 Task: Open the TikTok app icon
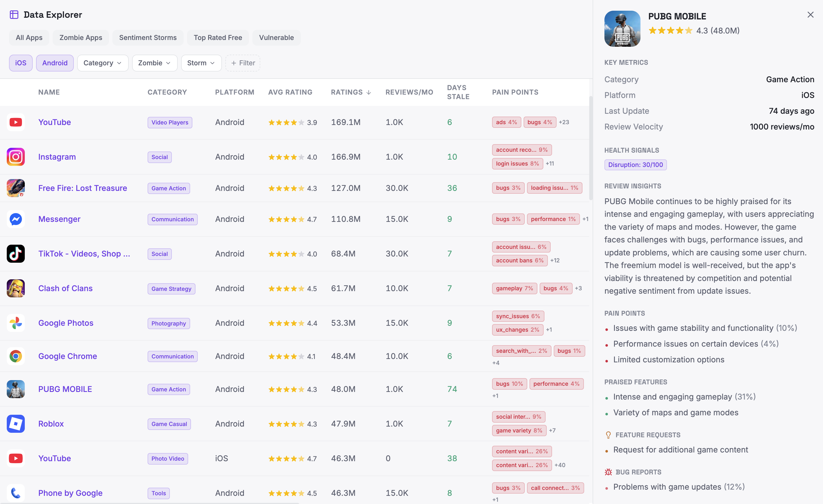pos(15,254)
